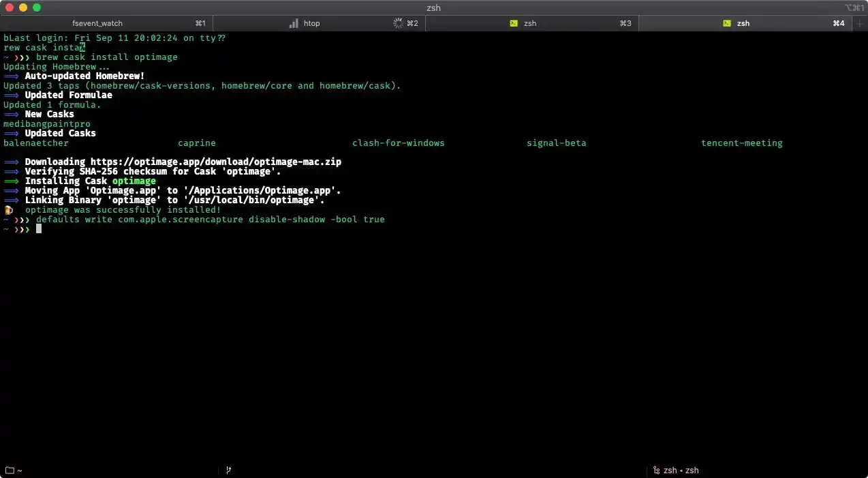Click the ⌥⌘1 shortcut label in the titlebar

(853, 8)
